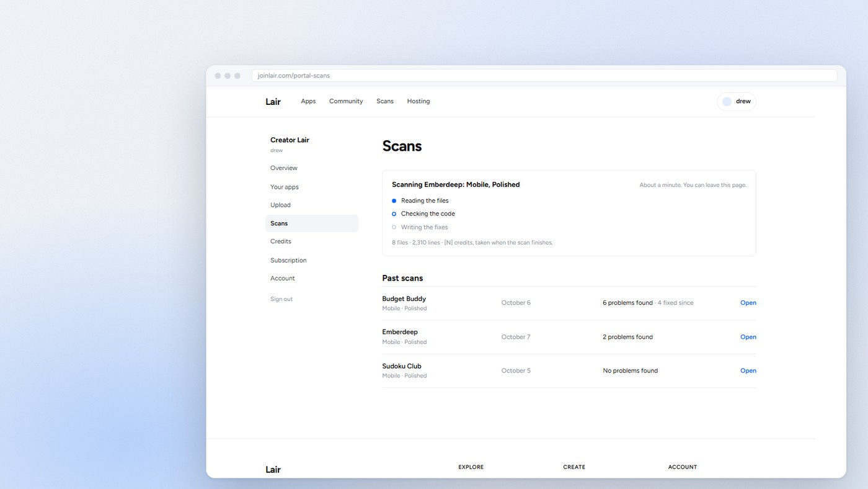The image size is (868, 489).
Task: Open the Budget Buddy past scan
Action: 748,303
